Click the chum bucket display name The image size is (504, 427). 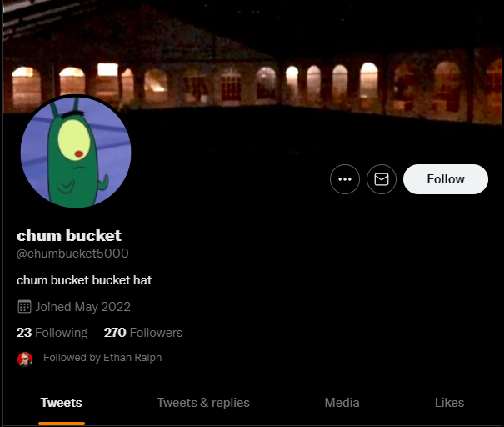[69, 235]
